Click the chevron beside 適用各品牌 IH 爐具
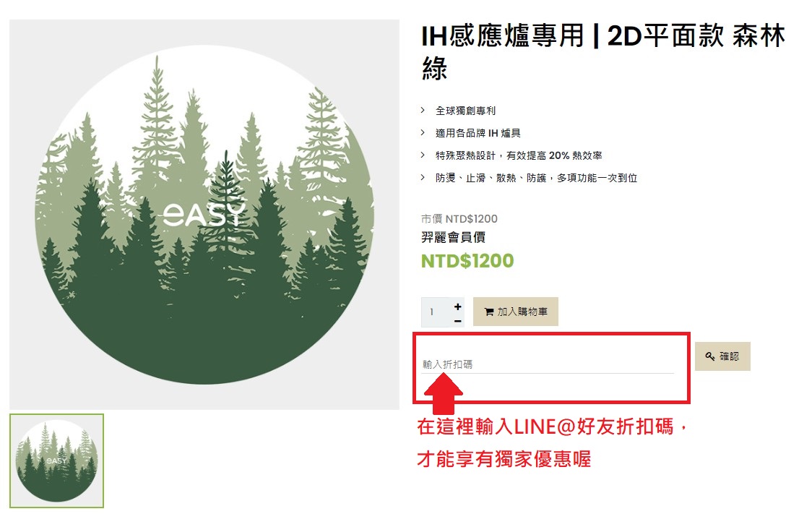Screen dimensions: 812x514 (423, 132)
